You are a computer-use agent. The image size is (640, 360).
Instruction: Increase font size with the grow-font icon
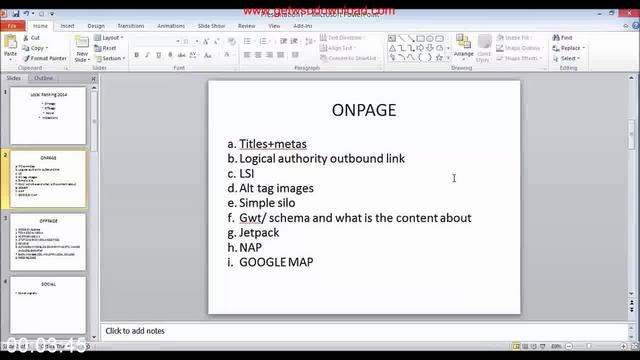[x=206, y=41]
